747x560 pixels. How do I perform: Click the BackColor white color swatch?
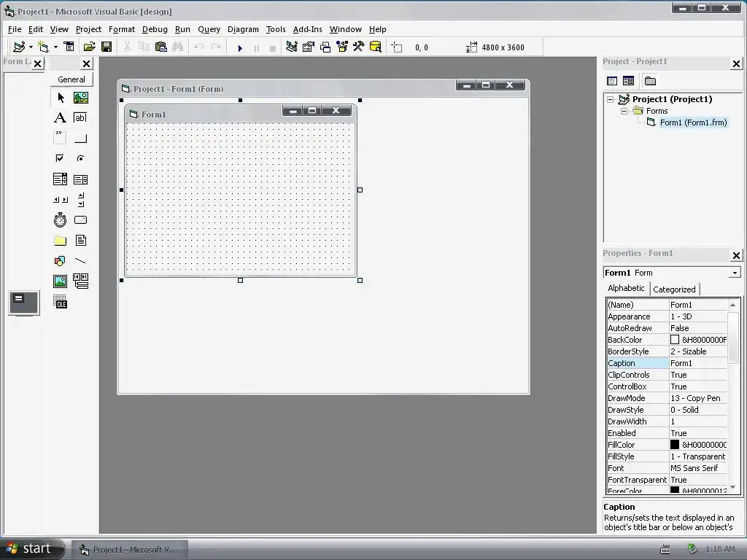[675, 340]
